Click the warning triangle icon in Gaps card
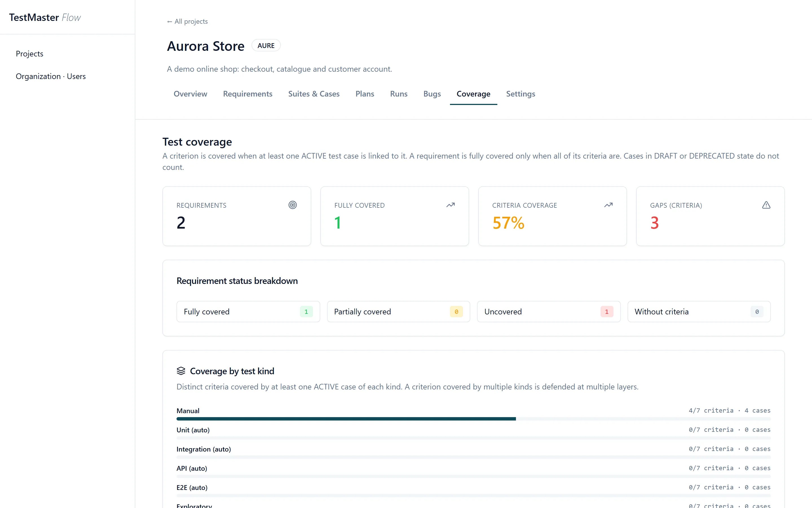 tap(766, 205)
